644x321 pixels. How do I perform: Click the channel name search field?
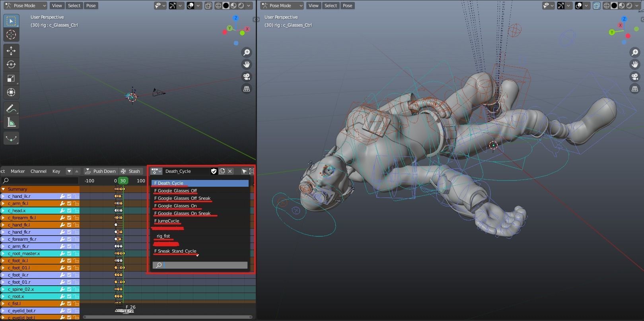tap(40, 181)
